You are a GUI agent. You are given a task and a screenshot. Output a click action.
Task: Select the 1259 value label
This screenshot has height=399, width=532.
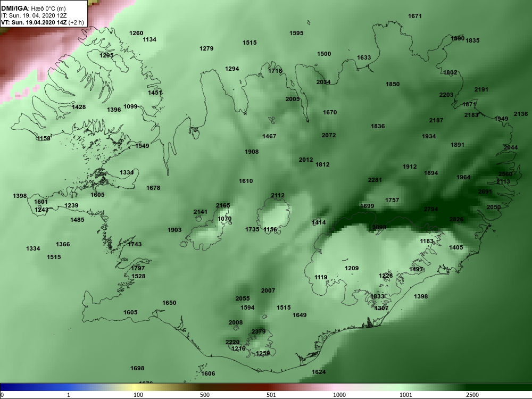coord(263,353)
